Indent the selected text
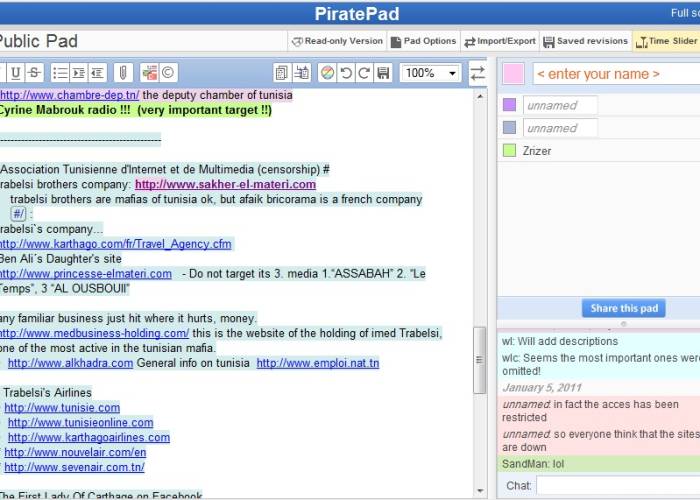The image size is (700, 500). coord(79,73)
